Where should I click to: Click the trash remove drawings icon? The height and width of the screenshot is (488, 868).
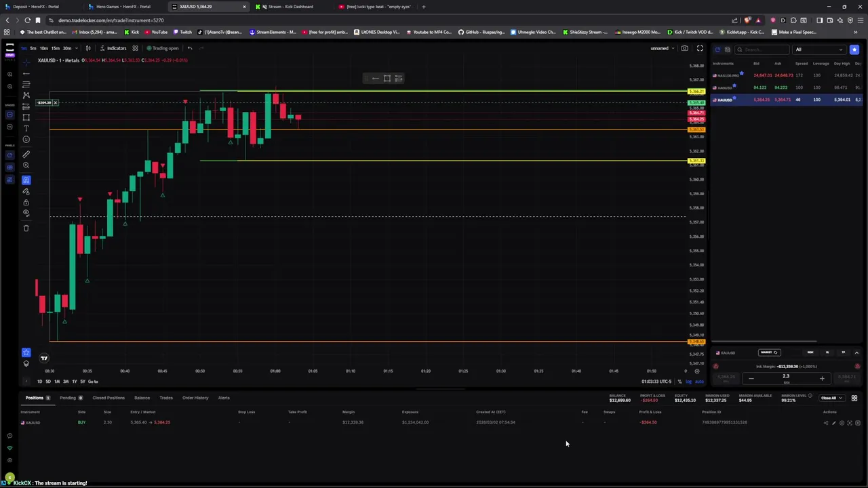(26, 228)
